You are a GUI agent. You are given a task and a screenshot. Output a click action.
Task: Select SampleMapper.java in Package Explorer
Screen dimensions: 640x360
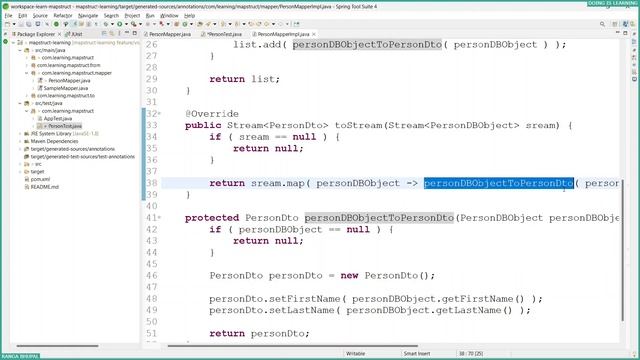click(65, 88)
